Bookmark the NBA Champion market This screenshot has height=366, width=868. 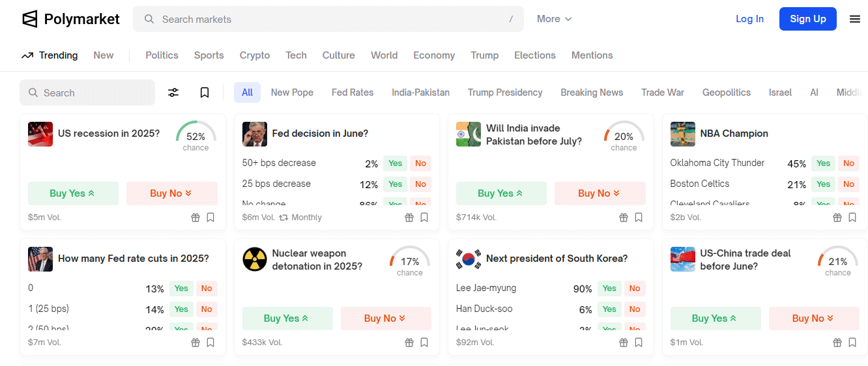tap(852, 218)
